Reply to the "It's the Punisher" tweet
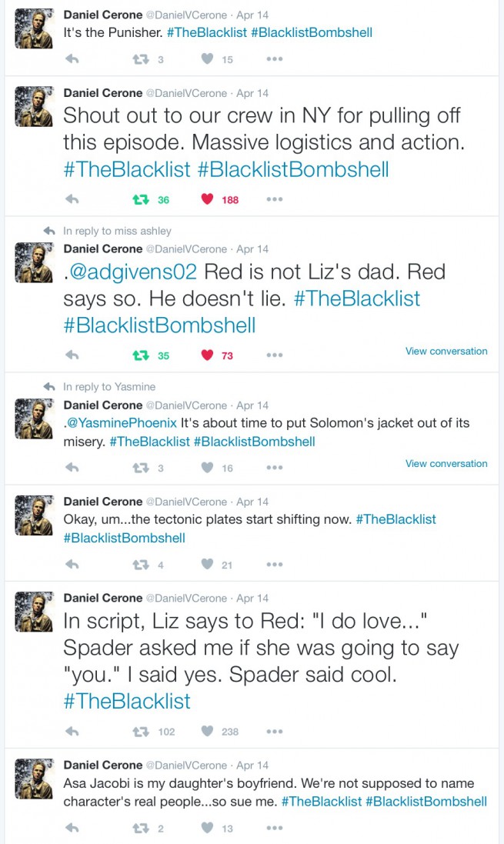 pyautogui.click(x=72, y=59)
